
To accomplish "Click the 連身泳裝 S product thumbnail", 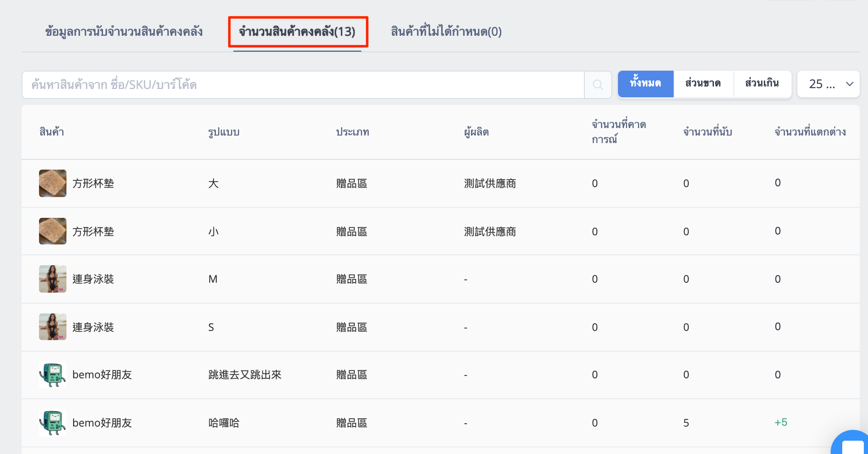I will pos(53,327).
